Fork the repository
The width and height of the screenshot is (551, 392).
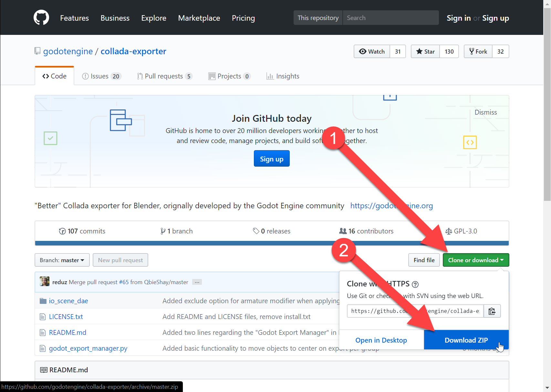478,51
